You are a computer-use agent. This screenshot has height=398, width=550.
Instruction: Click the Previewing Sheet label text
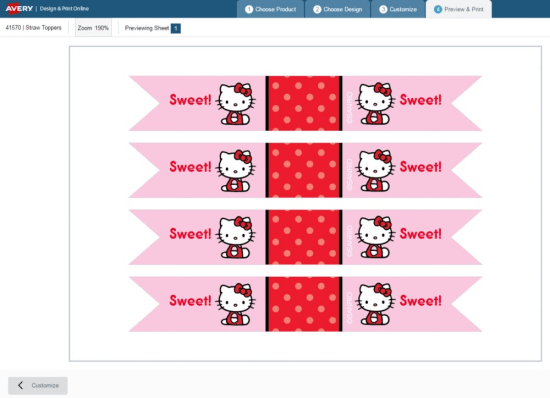click(147, 28)
